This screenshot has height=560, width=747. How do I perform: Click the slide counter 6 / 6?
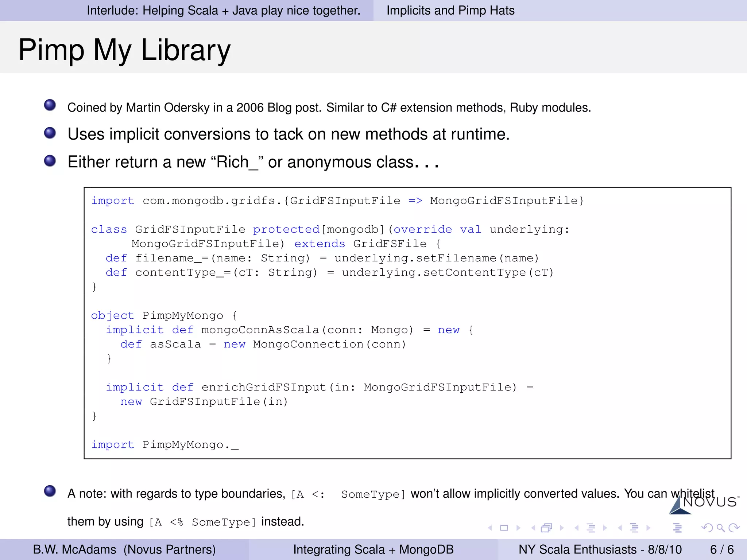[x=722, y=549]
